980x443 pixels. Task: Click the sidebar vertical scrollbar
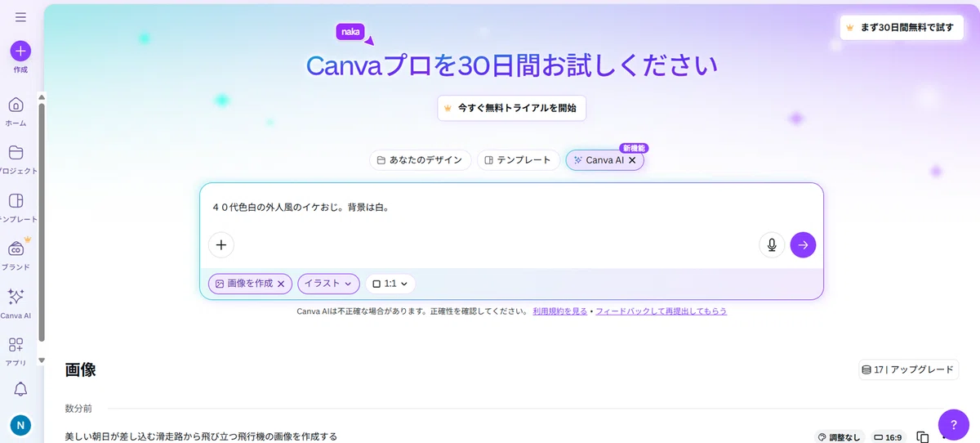[42, 221]
